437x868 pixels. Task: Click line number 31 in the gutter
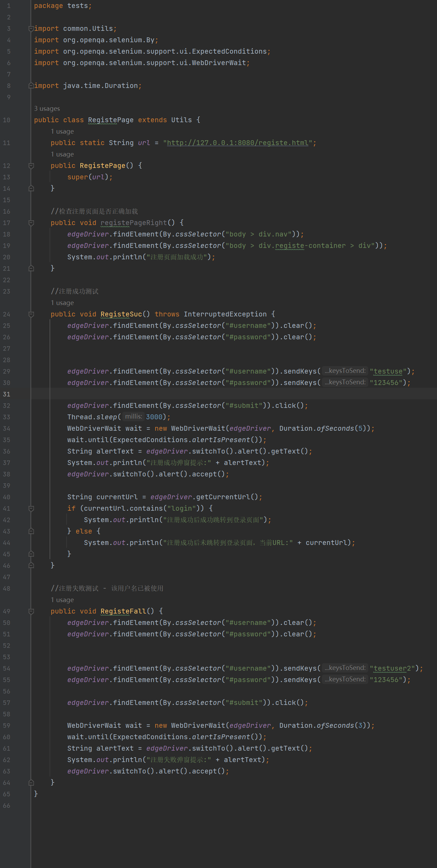click(x=7, y=394)
